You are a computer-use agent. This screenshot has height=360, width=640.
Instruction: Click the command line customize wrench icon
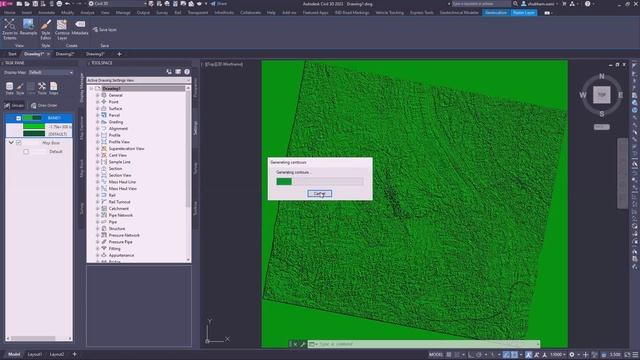tap(303, 344)
